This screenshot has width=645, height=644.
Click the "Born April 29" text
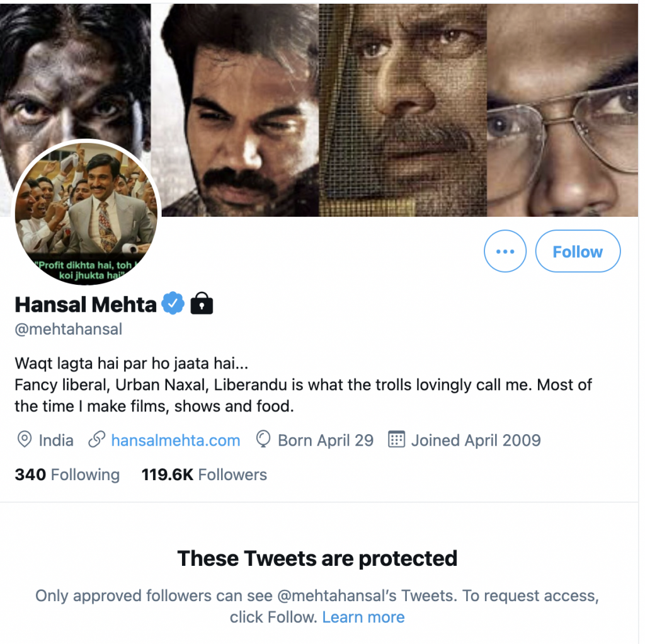click(x=326, y=440)
